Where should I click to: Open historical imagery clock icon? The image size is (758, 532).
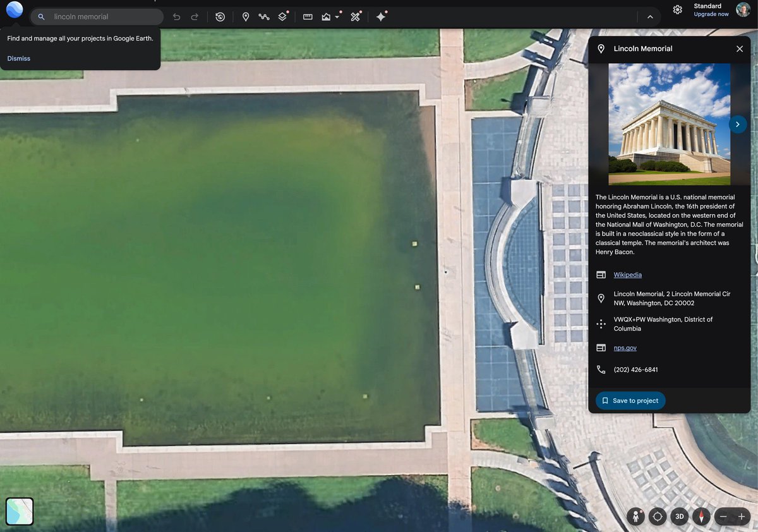[x=220, y=17]
